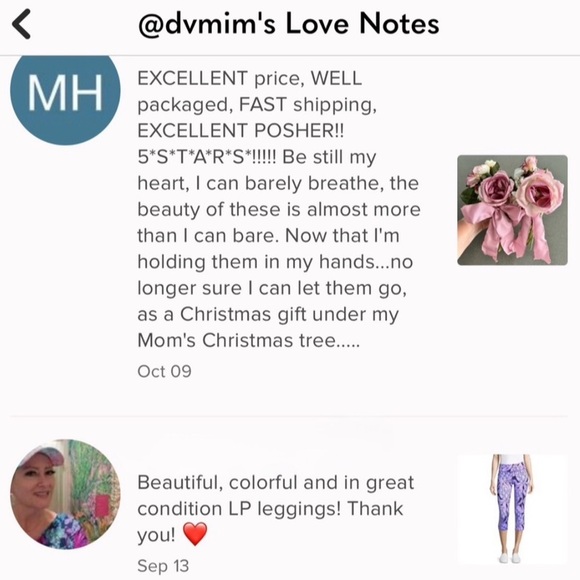
Task: Tap the 'EXCELLENT price, WELL' opening line
Action: [x=250, y=78]
